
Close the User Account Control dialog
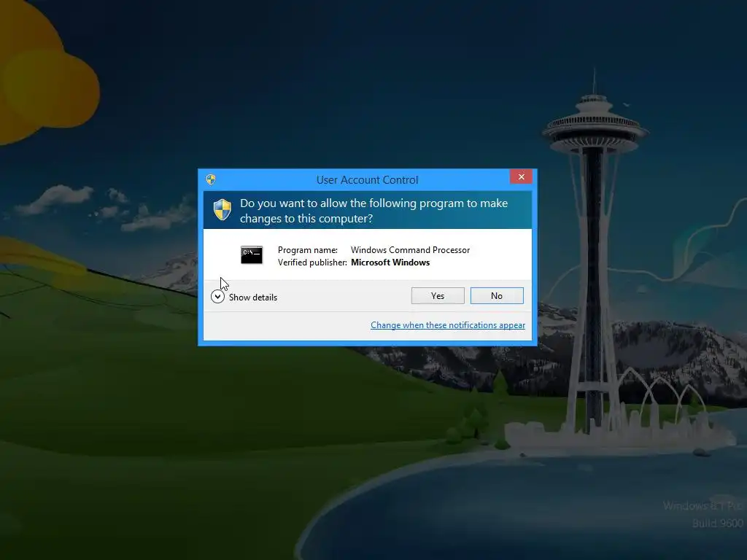coord(521,176)
